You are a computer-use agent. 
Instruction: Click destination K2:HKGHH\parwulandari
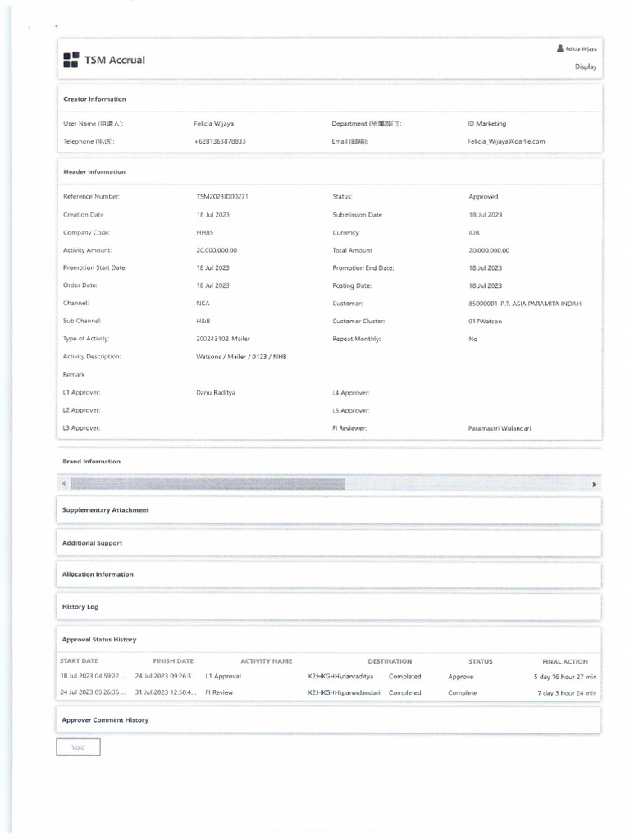coord(344,692)
